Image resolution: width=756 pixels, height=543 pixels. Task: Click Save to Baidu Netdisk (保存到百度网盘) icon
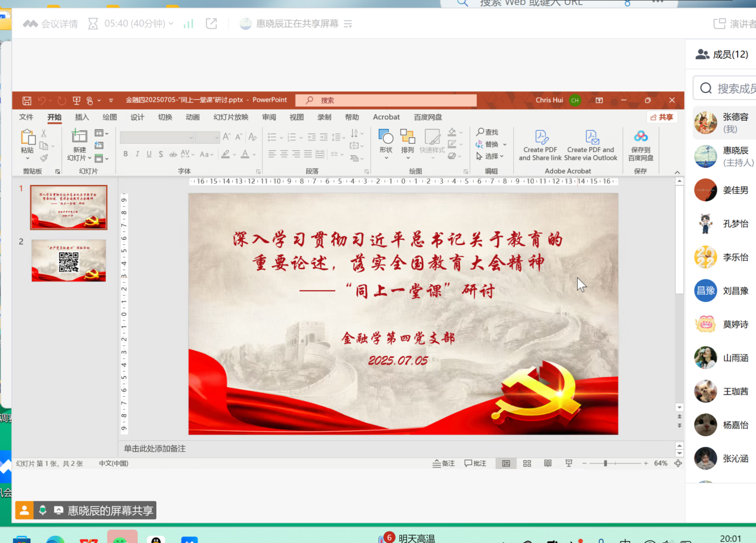641,137
